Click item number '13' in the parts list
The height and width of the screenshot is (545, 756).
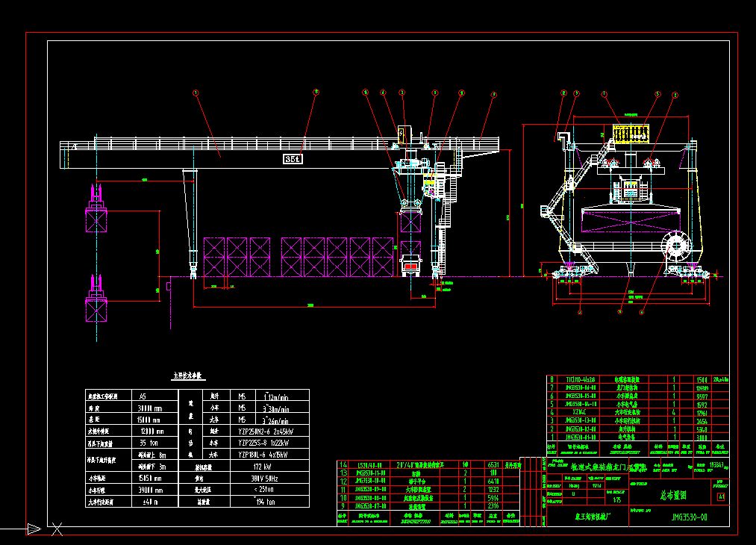coord(343,473)
